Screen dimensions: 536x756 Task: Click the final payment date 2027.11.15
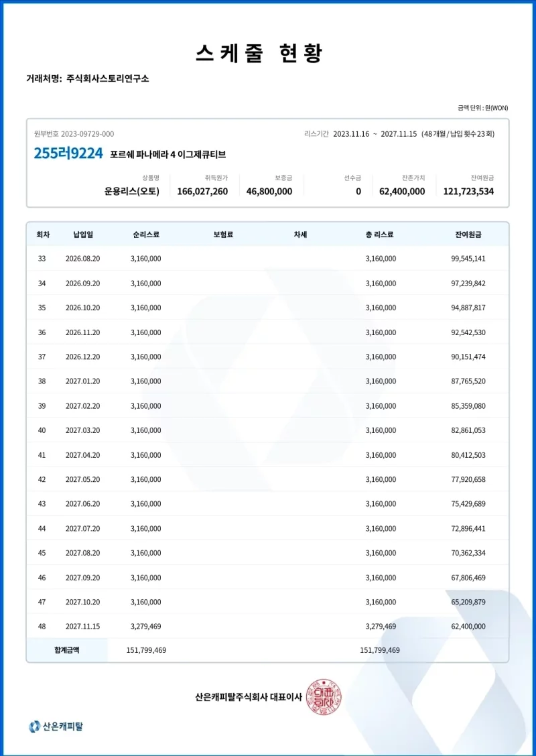[83, 627]
